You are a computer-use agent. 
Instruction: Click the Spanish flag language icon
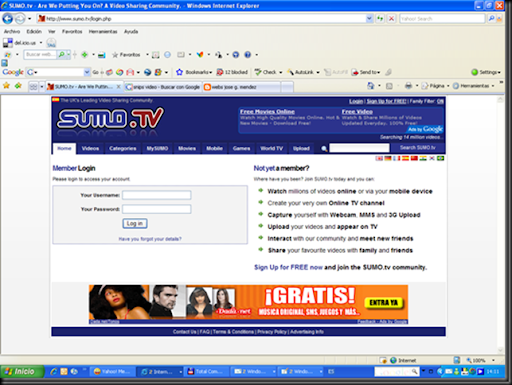point(405,158)
